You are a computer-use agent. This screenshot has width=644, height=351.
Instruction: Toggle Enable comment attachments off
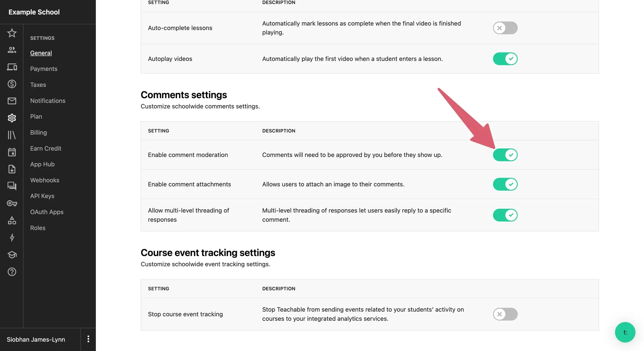tap(505, 184)
